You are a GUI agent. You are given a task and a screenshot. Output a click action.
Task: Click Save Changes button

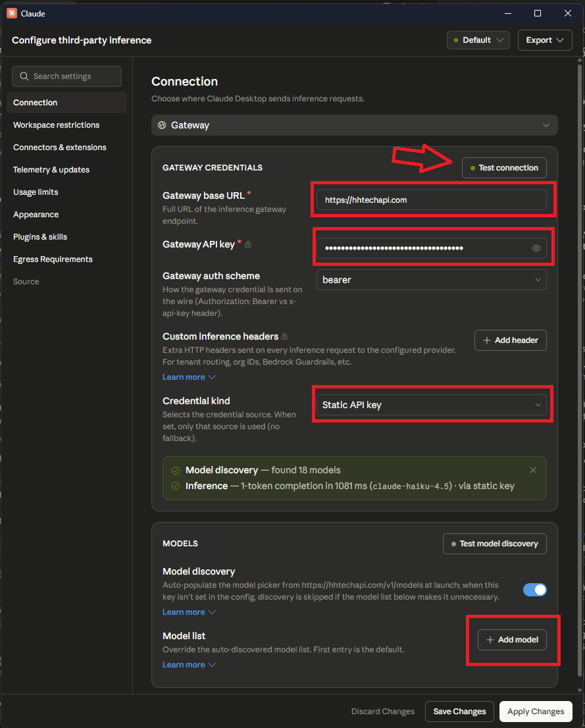[459, 712]
